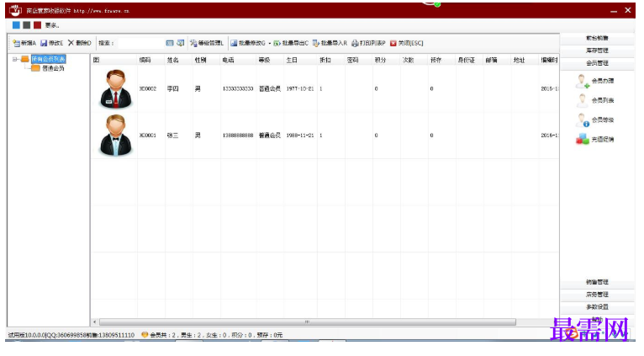Click the 修改E edit button
The height and width of the screenshot is (356, 644).
(52, 43)
